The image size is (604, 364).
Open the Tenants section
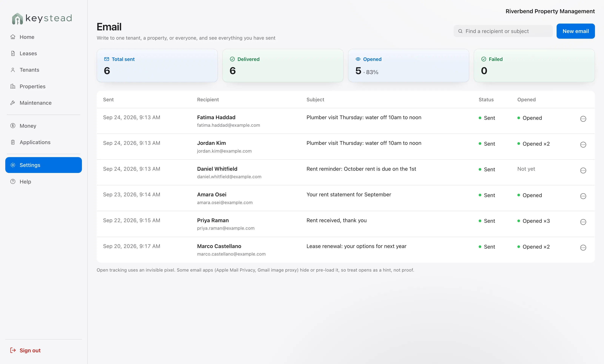(x=44, y=70)
